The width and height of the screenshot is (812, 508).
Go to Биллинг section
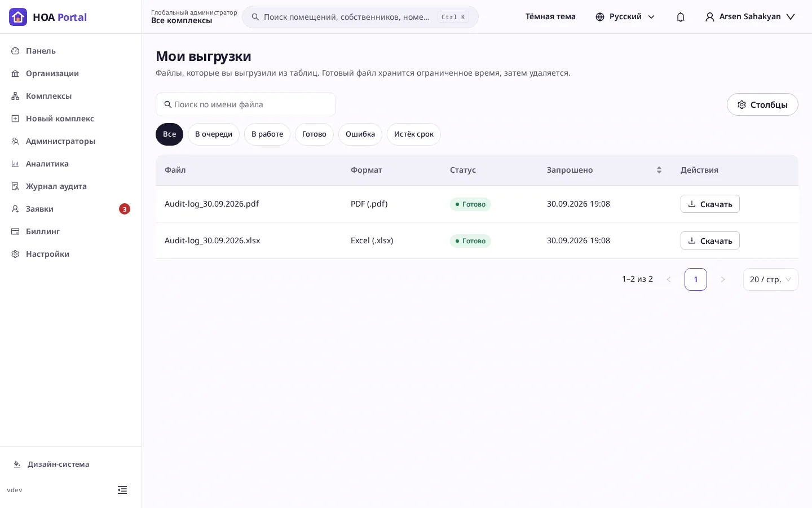coord(70,231)
